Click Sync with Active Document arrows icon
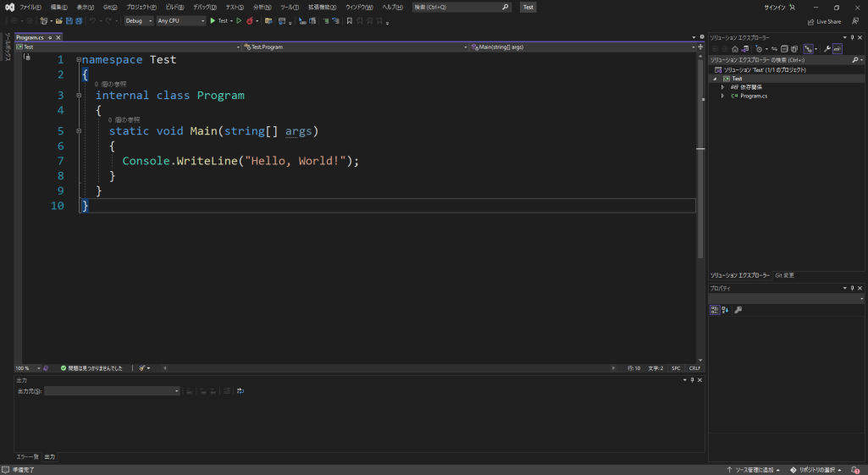Screen dimensions: 868x475 pos(775,49)
